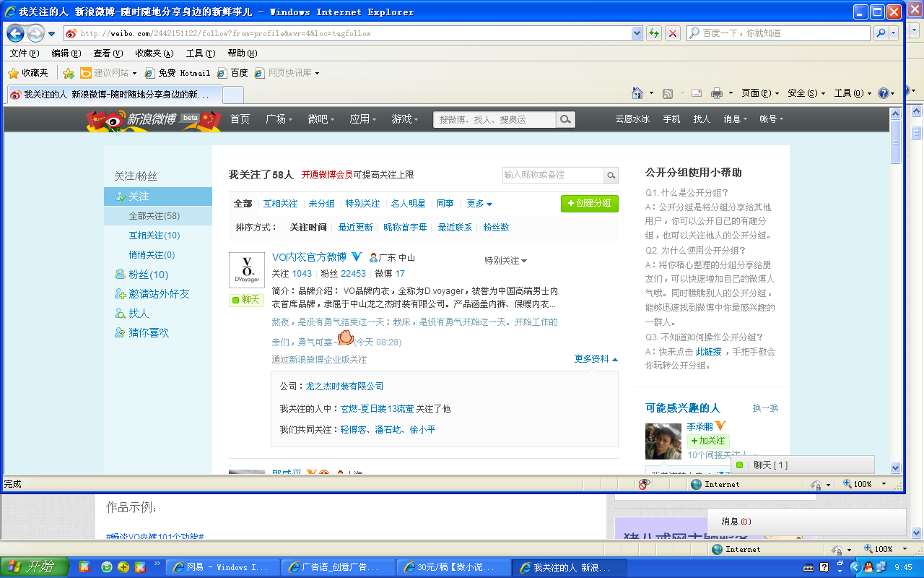Open the 安全(S) command bar dropdown
The width and height of the screenshot is (924, 578).
806,93
